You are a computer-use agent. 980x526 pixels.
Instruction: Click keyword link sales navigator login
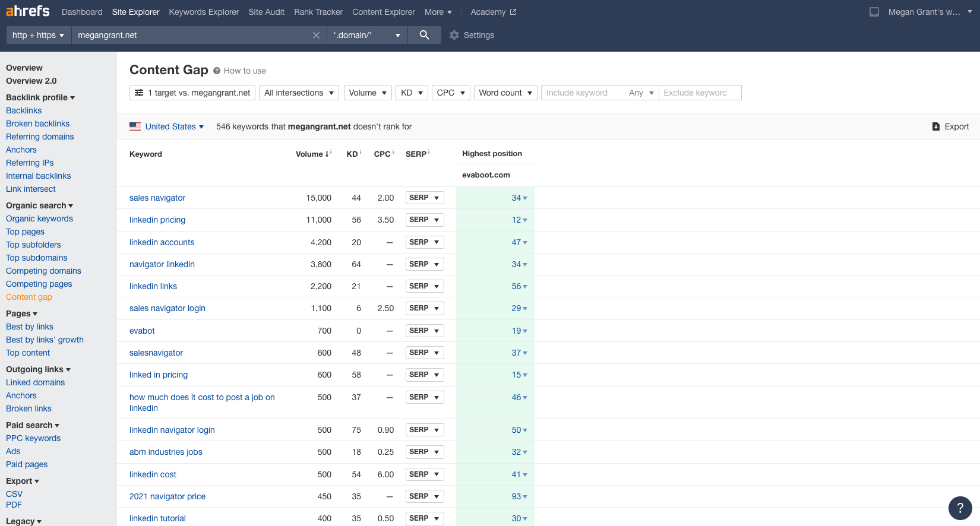(x=167, y=308)
